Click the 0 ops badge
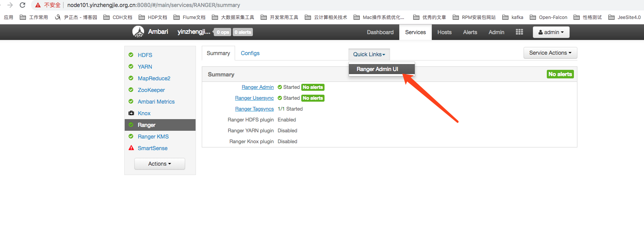The image size is (644, 246). click(223, 32)
